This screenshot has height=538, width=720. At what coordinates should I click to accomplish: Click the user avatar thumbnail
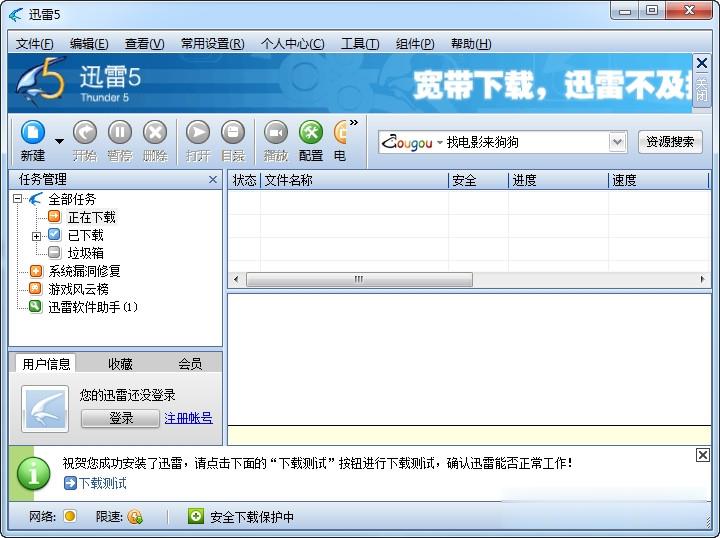[45, 409]
